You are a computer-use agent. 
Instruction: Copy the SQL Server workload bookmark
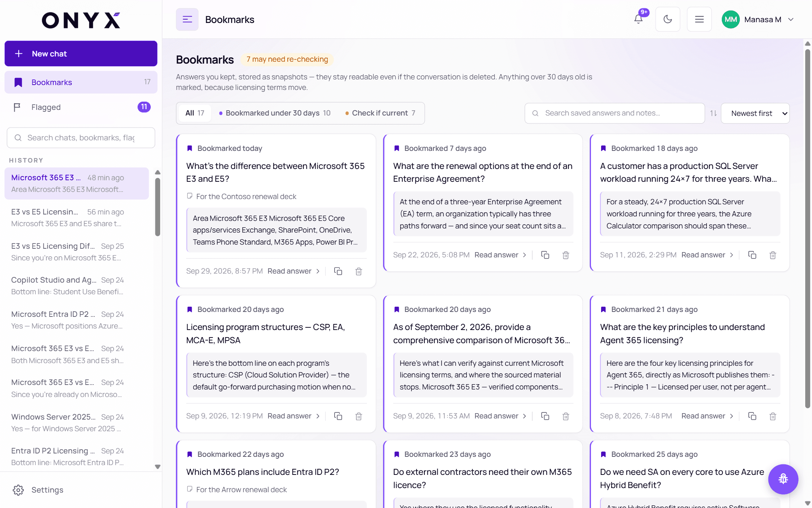click(x=752, y=255)
